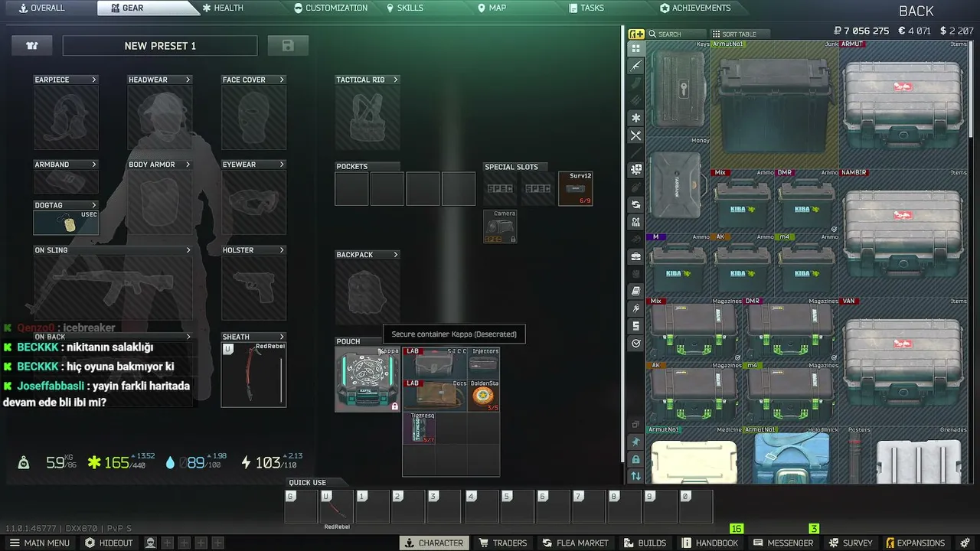The width and height of the screenshot is (980, 551).
Task: Expand the EARPIECE slot arrow
Action: 94,80
